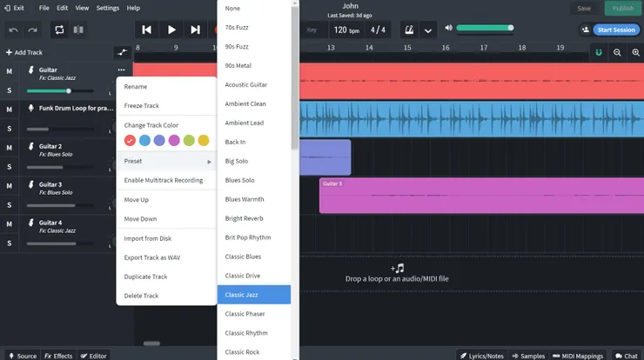
Task: Solo the Guitar 4 track
Action: (9, 243)
